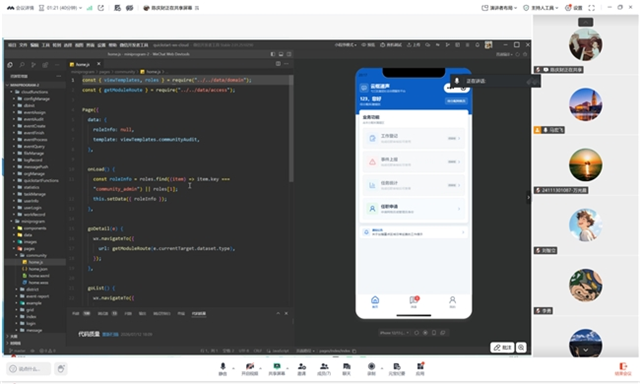The image size is (640, 384).
Task: Tap the 任职申请 card in the phone simulator
Action: (413, 209)
